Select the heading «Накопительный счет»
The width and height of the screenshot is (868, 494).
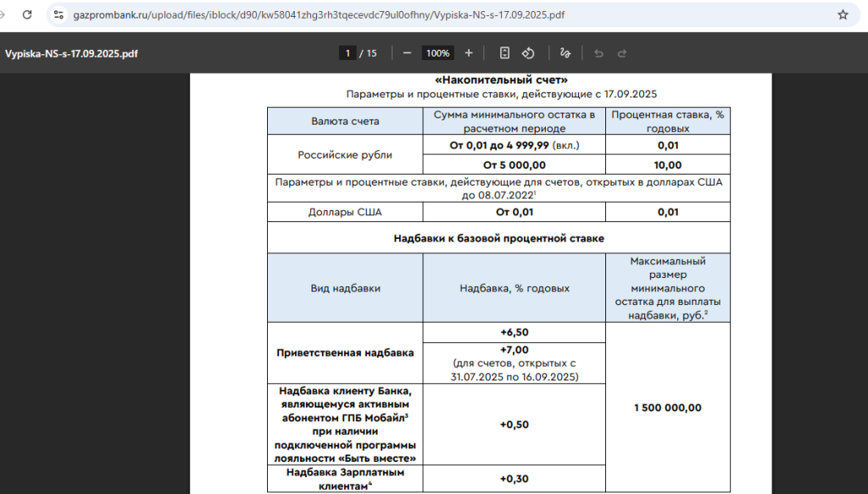tap(502, 80)
